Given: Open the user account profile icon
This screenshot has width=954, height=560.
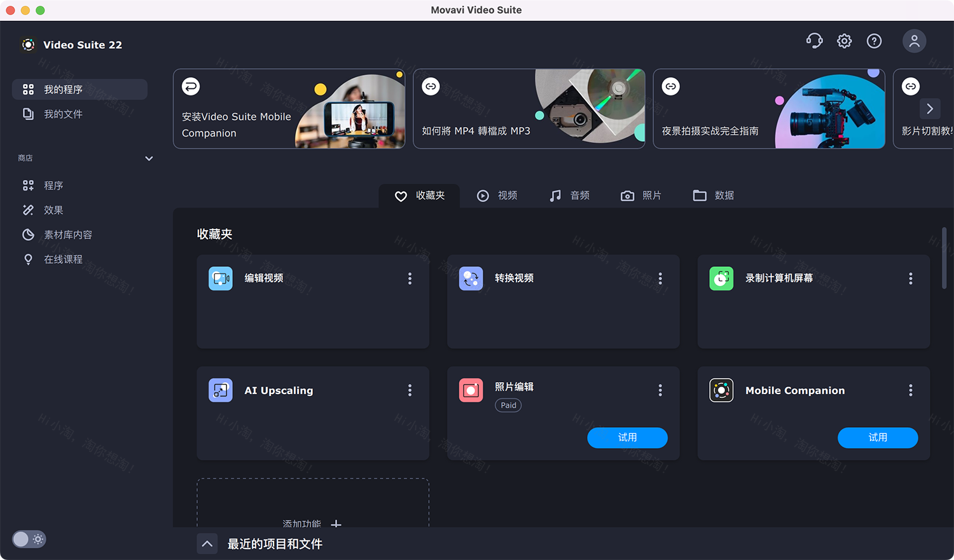Looking at the screenshot, I should [x=914, y=41].
